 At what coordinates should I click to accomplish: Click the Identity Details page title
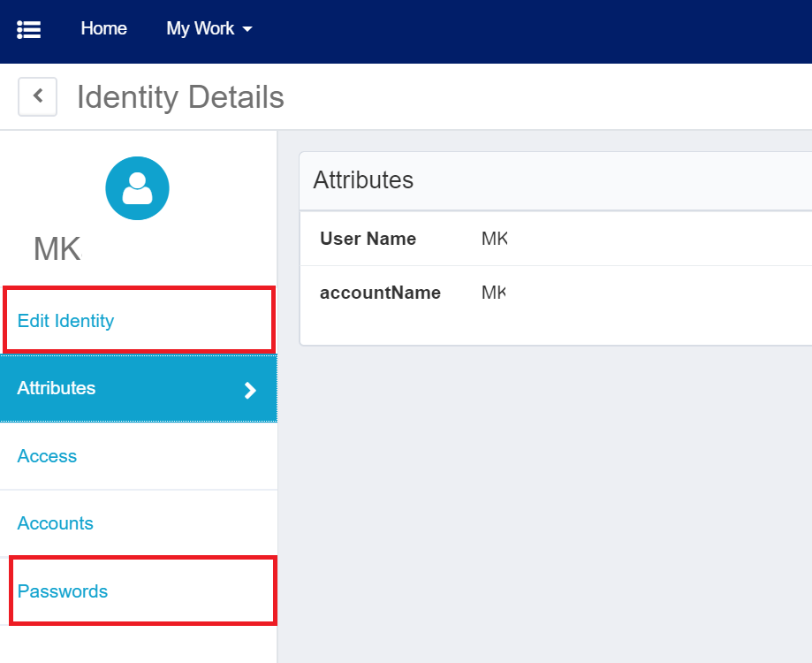pyautogui.click(x=180, y=97)
